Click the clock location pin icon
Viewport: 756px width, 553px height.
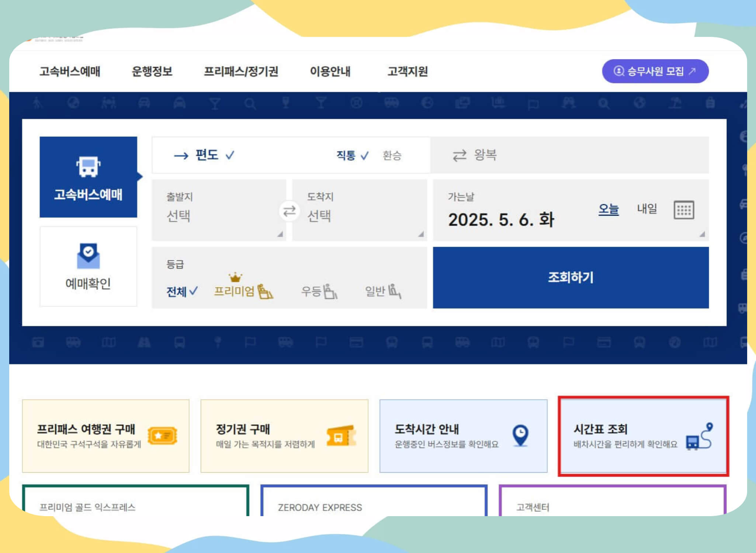tap(520, 436)
